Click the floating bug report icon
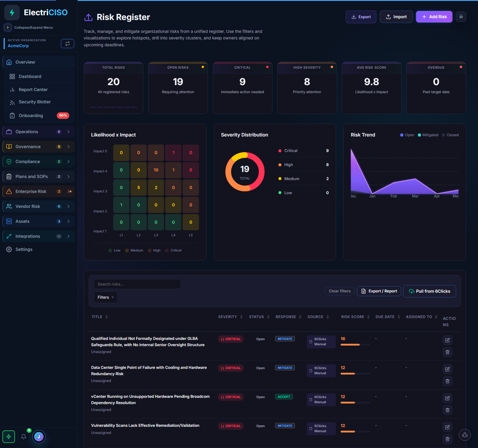 [465, 435]
